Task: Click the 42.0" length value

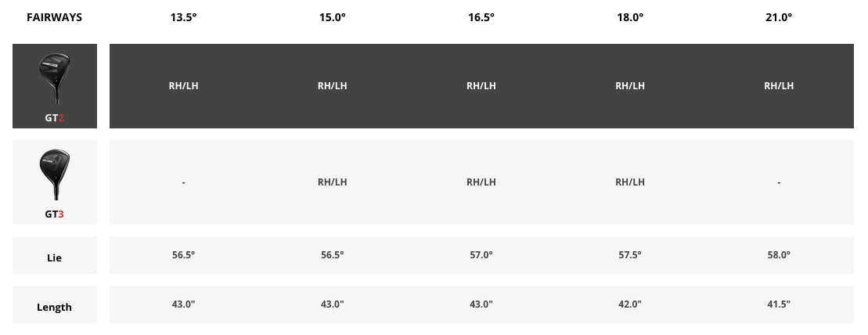Action: [x=630, y=304]
